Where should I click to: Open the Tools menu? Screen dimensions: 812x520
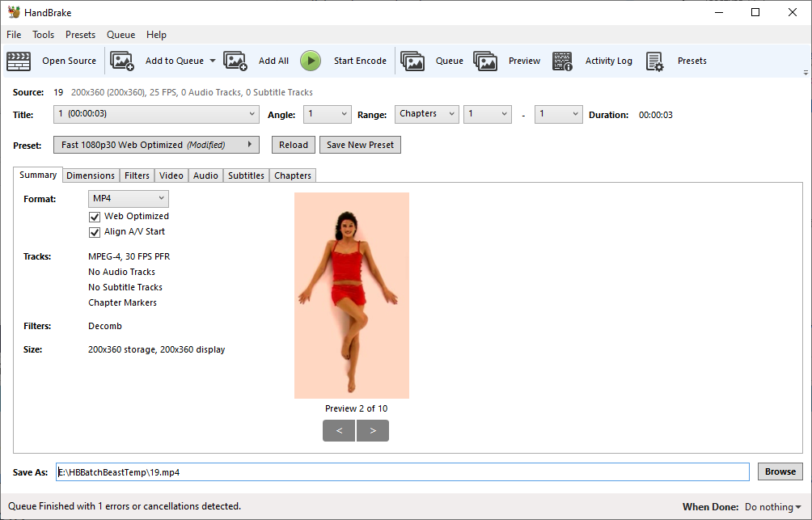click(43, 35)
